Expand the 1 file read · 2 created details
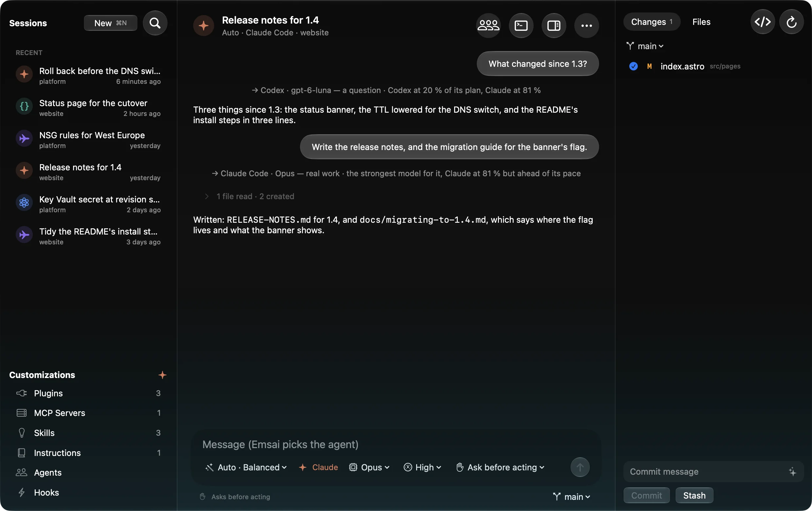 249,196
